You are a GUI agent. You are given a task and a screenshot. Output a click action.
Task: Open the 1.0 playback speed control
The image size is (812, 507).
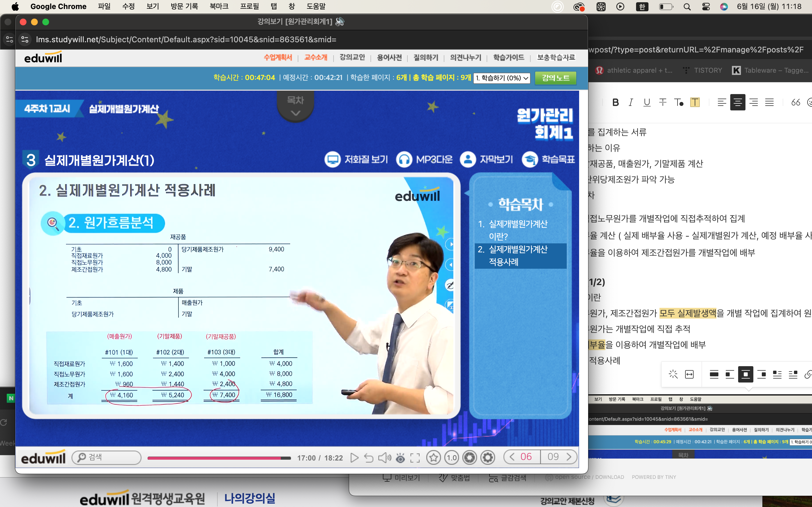pos(452,457)
